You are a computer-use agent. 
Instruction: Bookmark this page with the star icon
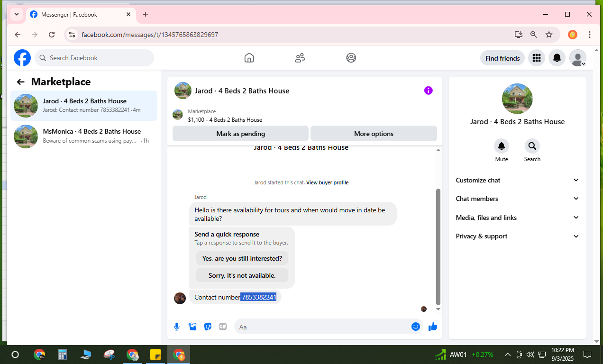pos(549,35)
